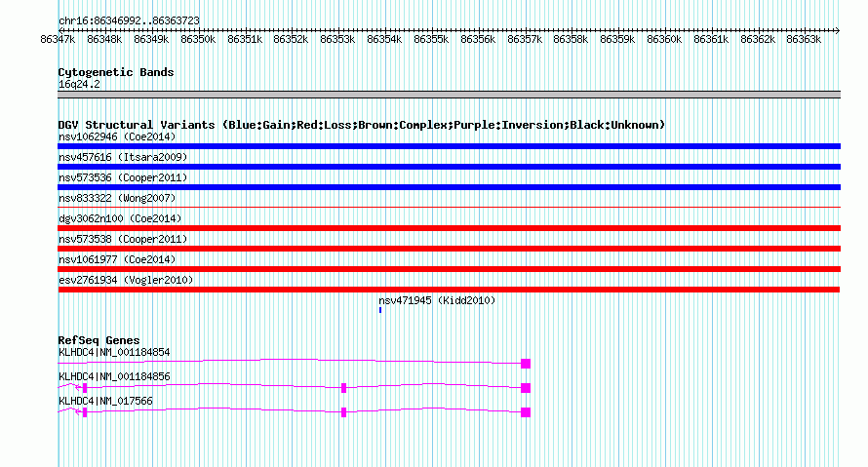Click the magenta exon of KLHDC4 NM_001184854

[x=526, y=364]
